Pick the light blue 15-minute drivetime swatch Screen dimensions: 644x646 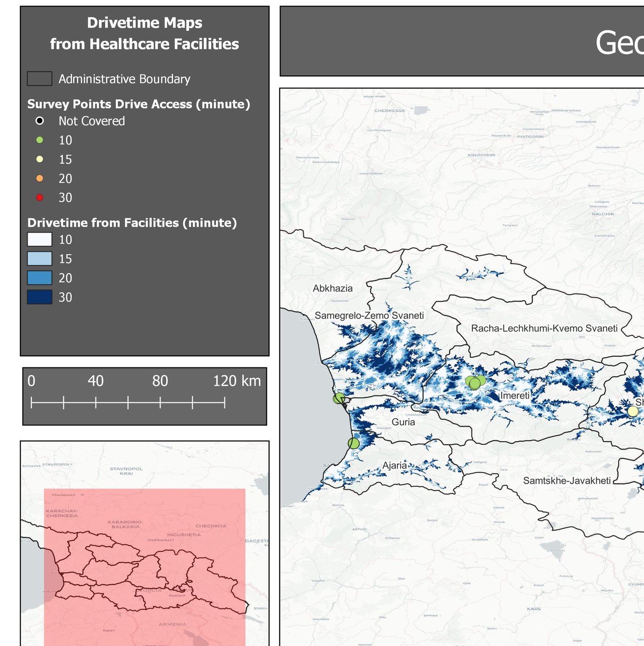pos(40,259)
